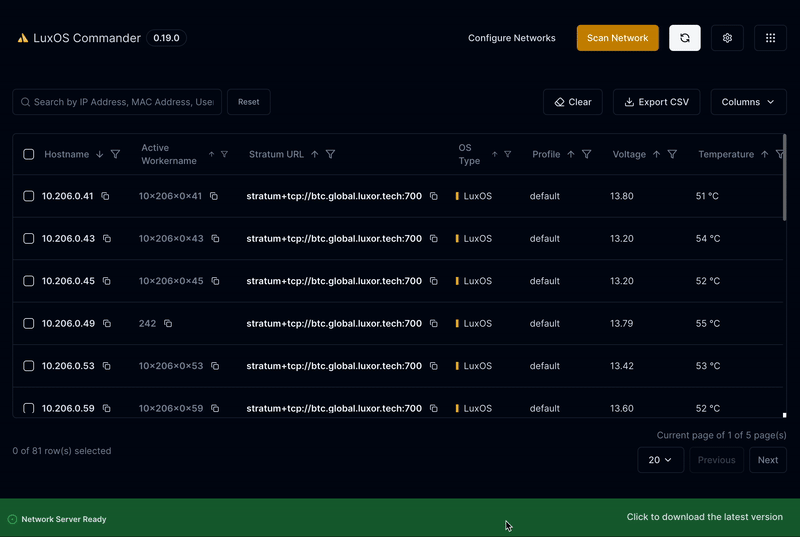Copy hostname 10.206.0.59
The height and width of the screenshot is (537, 800).
[x=107, y=408]
